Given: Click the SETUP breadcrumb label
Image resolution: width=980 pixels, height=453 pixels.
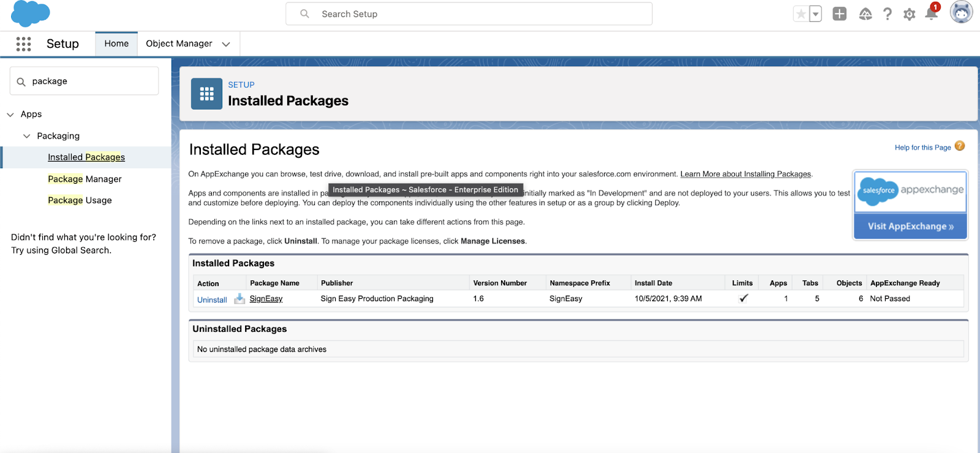Looking at the screenshot, I should click(x=241, y=85).
